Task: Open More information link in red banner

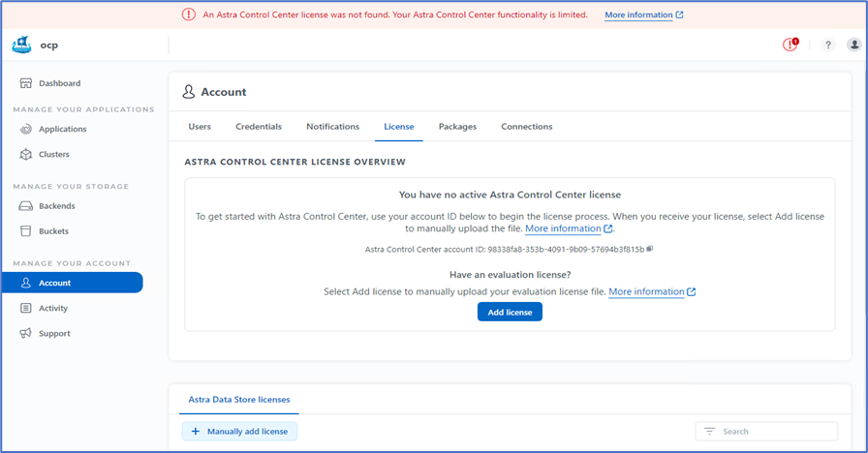Action: [643, 15]
